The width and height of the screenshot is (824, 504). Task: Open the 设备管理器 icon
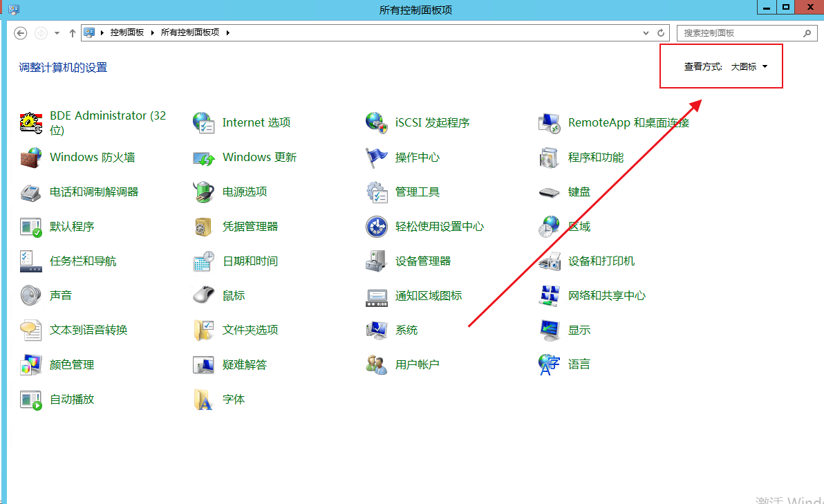pyautogui.click(x=376, y=261)
